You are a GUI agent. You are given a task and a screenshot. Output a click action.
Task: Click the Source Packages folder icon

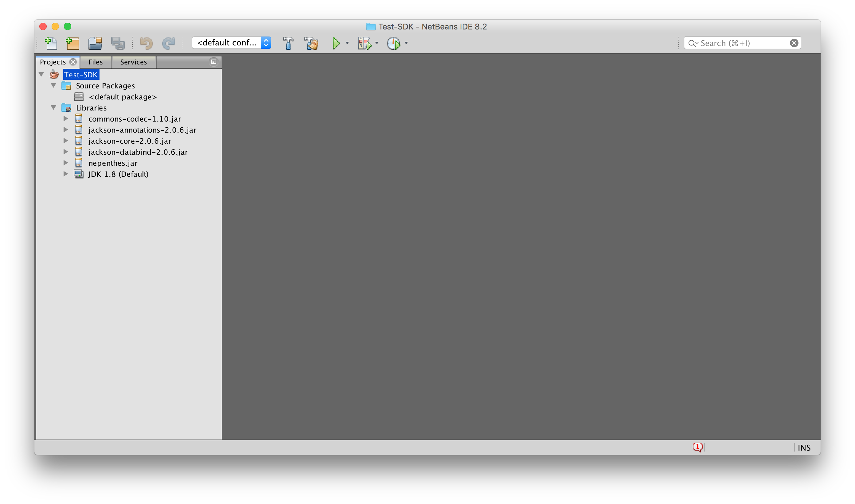tap(66, 86)
